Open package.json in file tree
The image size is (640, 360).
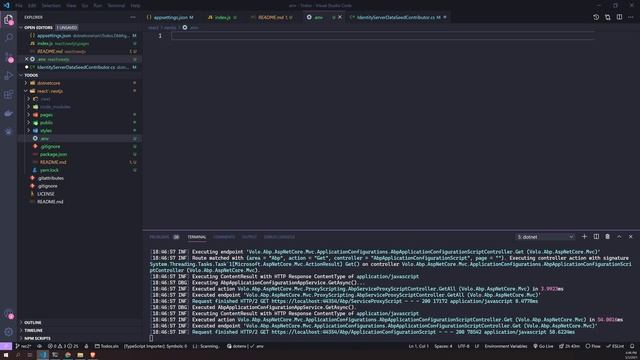[53, 154]
